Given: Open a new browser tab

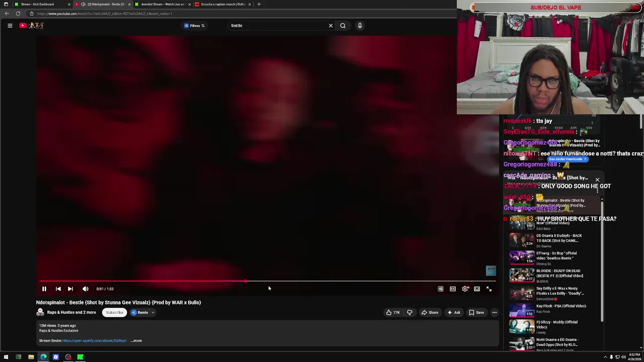Looking at the screenshot, I should 259,4.
